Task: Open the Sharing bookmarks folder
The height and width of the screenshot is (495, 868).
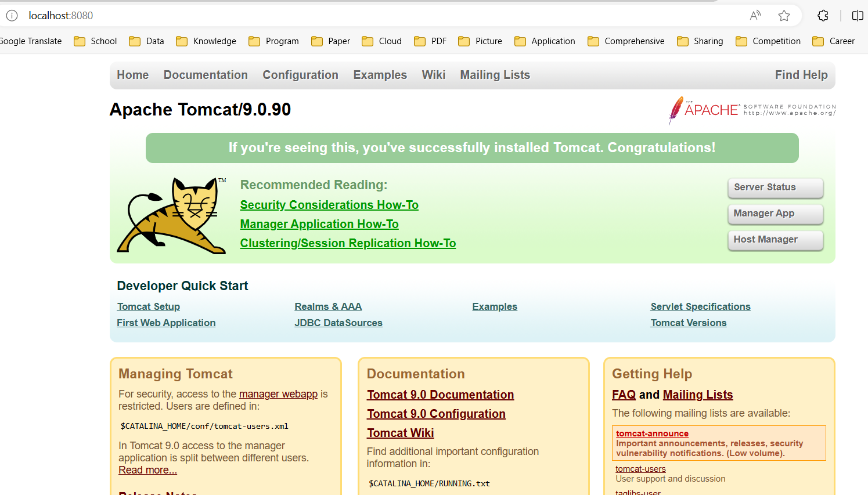Action: pyautogui.click(x=700, y=41)
